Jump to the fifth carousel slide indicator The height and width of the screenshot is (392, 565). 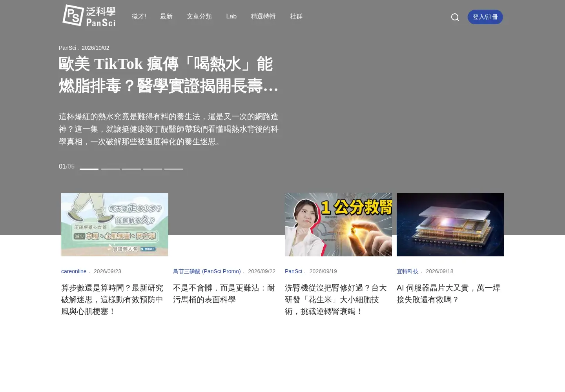[x=174, y=169]
